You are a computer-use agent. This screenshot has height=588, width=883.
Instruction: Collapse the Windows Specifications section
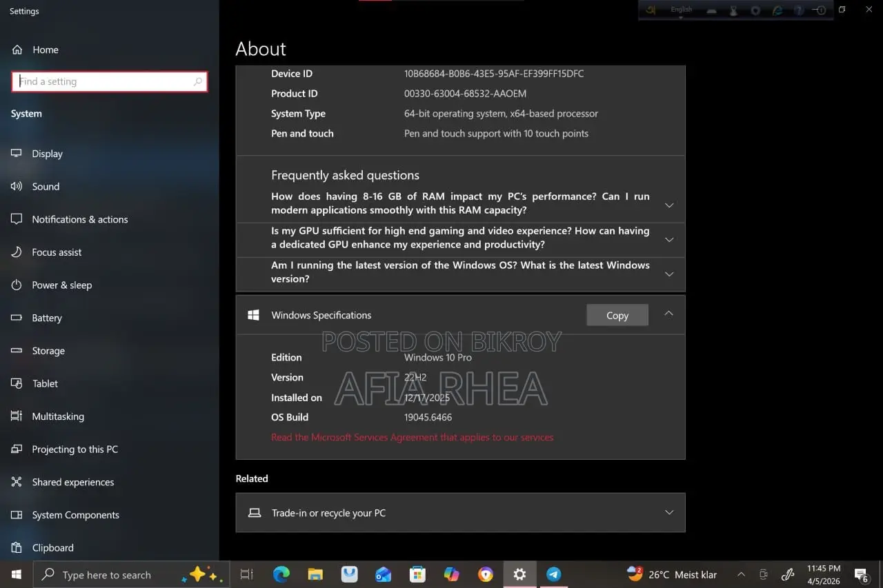tap(668, 314)
